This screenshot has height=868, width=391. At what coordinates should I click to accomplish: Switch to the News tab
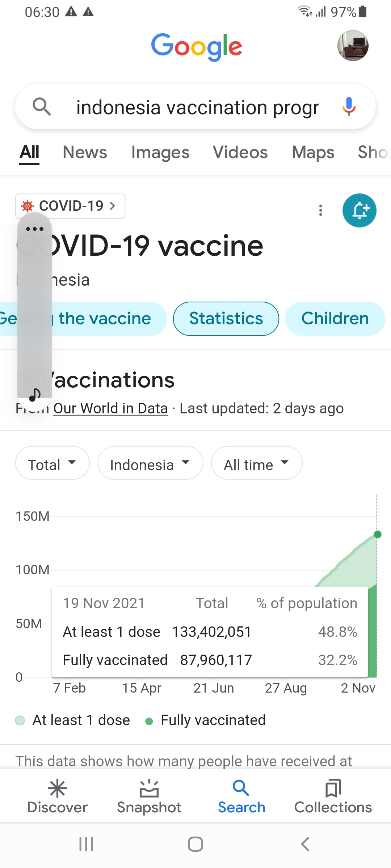tap(85, 152)
